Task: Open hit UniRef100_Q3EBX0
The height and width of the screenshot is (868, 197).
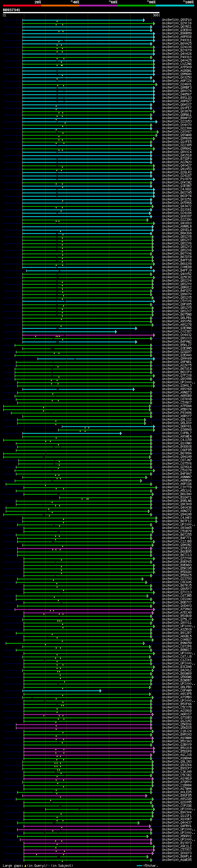Action: click(x=177, y=30)
